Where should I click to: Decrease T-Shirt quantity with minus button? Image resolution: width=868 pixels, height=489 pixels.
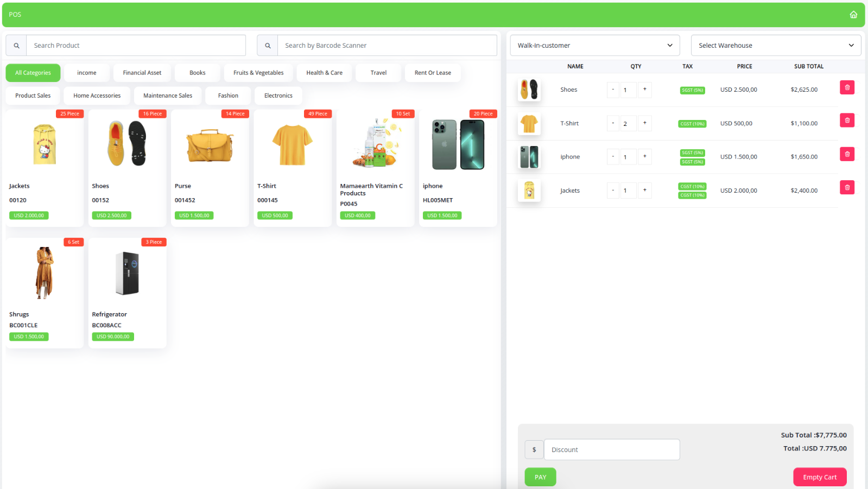coord(613,123)
